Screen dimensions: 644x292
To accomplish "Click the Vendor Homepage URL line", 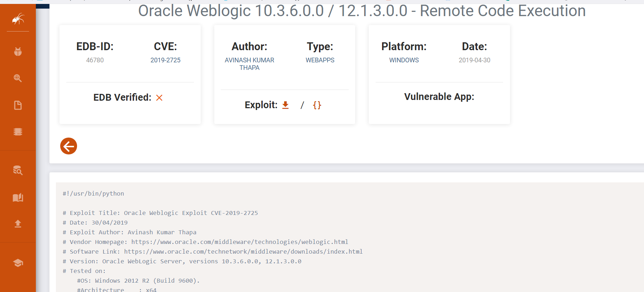I will click(x=205, y=242).
